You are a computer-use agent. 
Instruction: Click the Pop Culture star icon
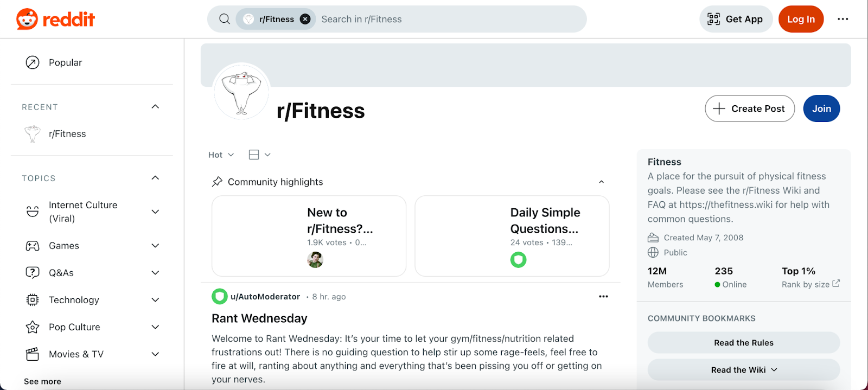tap(33, 327)
